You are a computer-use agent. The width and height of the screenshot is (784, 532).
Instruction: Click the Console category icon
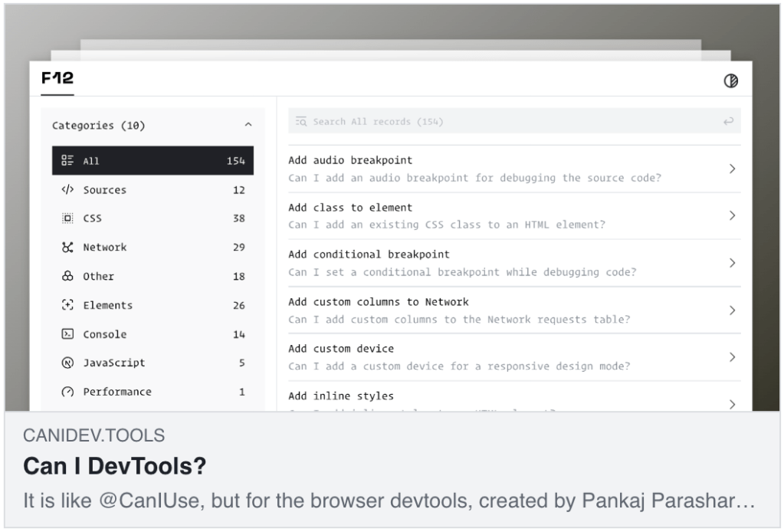point(67,334)
